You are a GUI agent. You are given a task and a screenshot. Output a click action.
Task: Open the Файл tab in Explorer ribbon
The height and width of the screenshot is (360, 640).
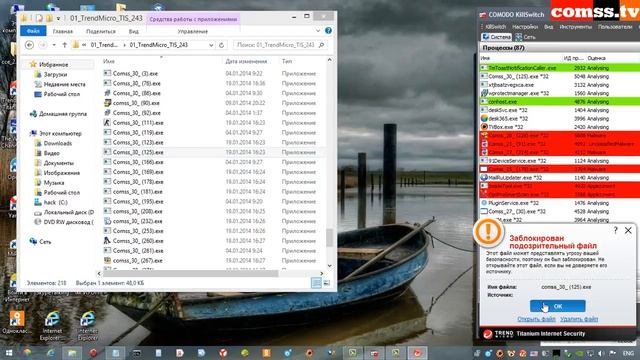(33, 31)
